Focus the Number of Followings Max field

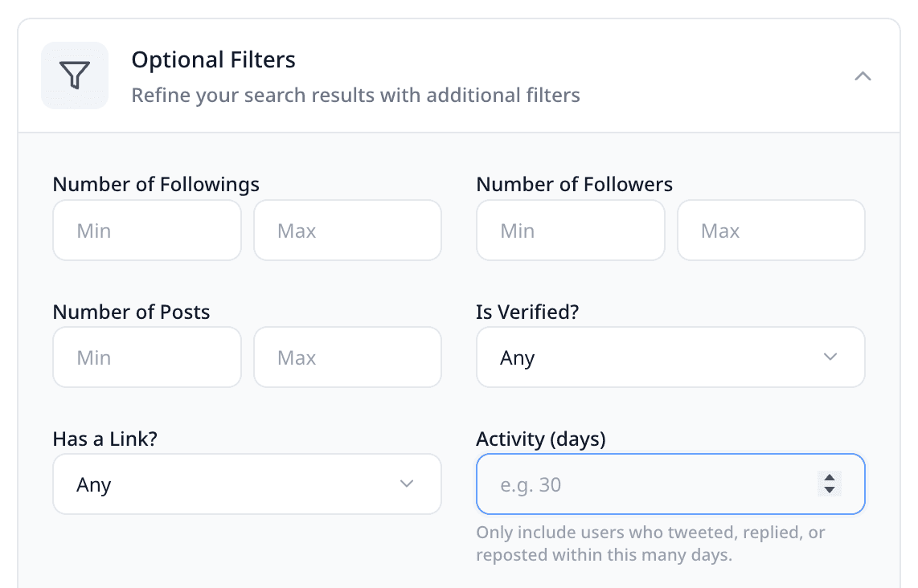(x=347, y=231)
